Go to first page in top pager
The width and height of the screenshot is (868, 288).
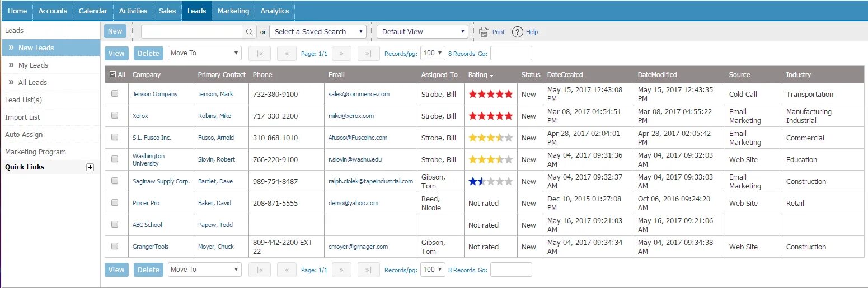click(x=260, y=53)
